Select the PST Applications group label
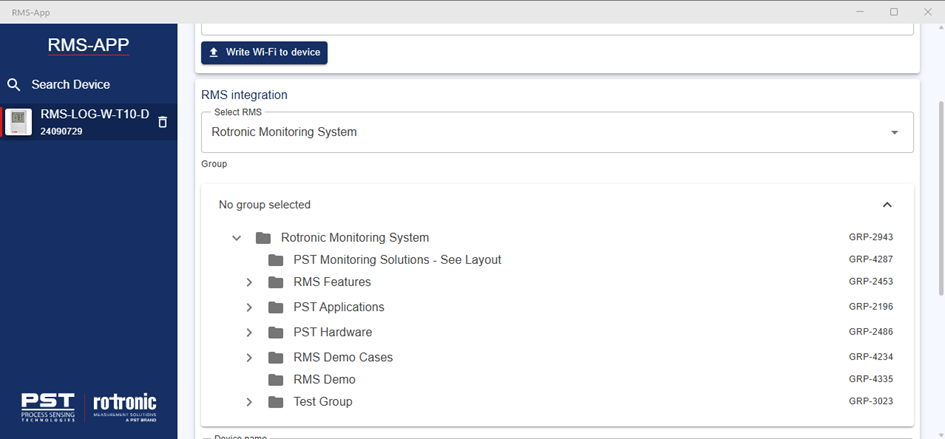Screen dimensions: 945x439 point(339,308)
